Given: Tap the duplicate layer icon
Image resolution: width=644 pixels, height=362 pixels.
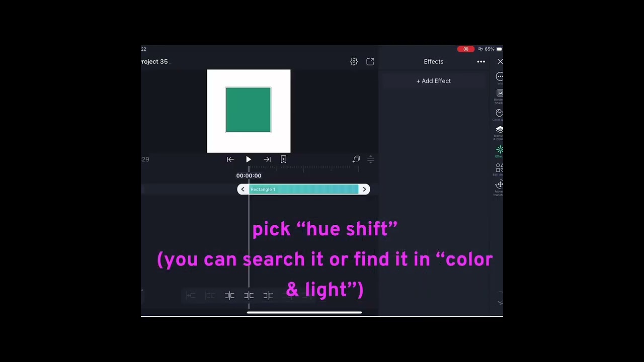Looking at the screenshot, I should 356,159.
